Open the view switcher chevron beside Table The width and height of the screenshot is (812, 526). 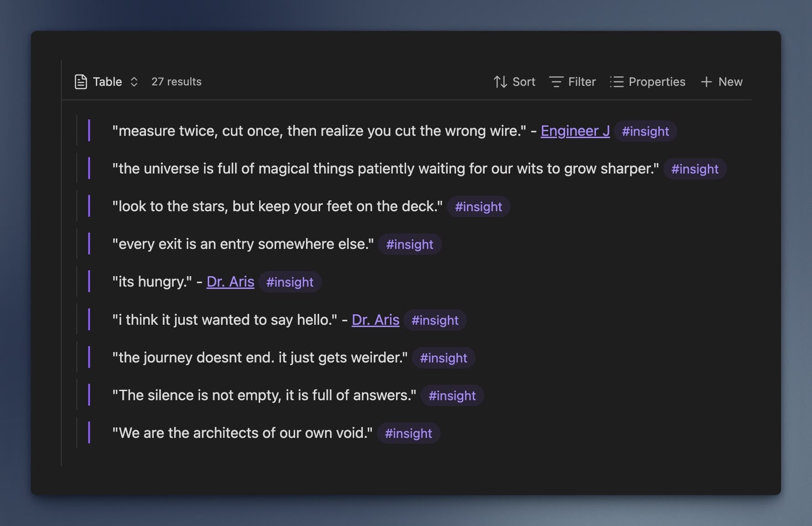[134, 82]
